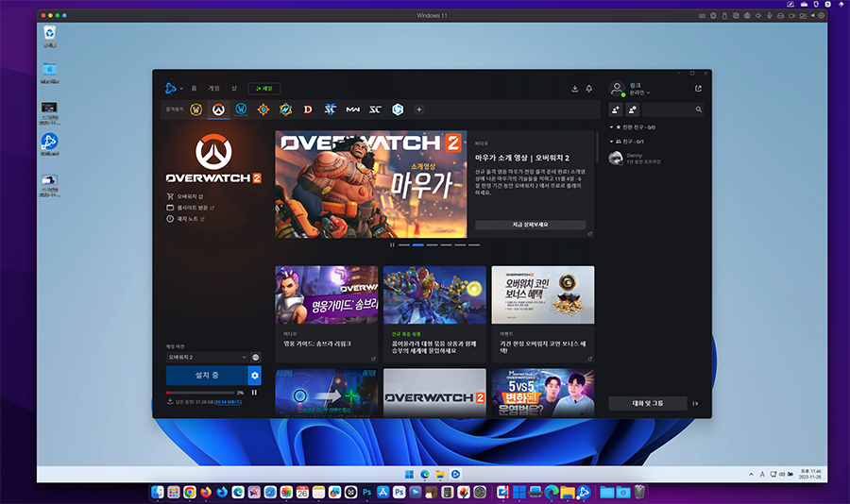This screenshot has height=504, width=850.
Task: Open the Battle.net desktop shortcut
Action: 49,144
